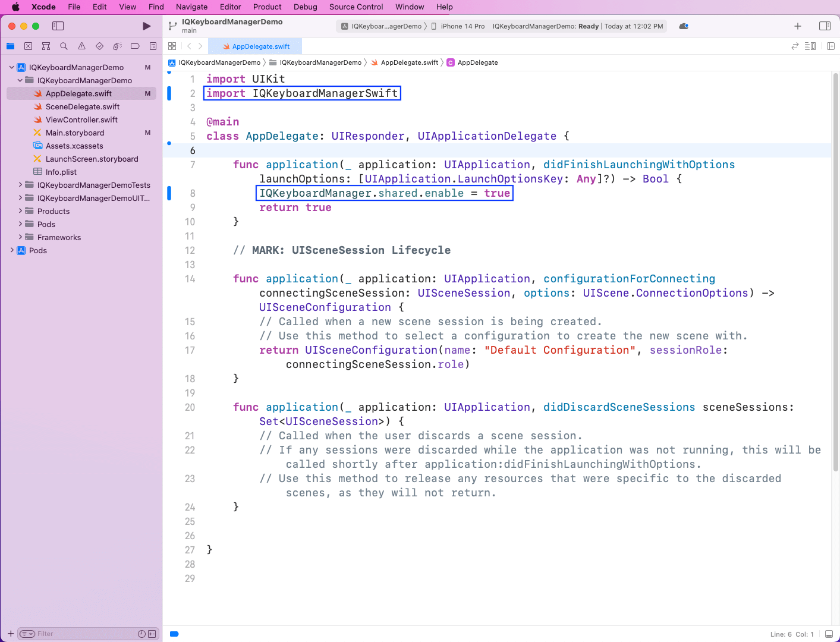Toggle the right inspector panel visibility
This screenshot has width=840, height=642.
825,26
